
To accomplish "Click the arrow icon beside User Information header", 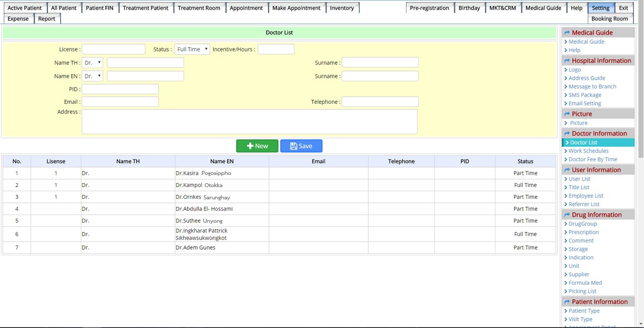I will click(567, 170).
